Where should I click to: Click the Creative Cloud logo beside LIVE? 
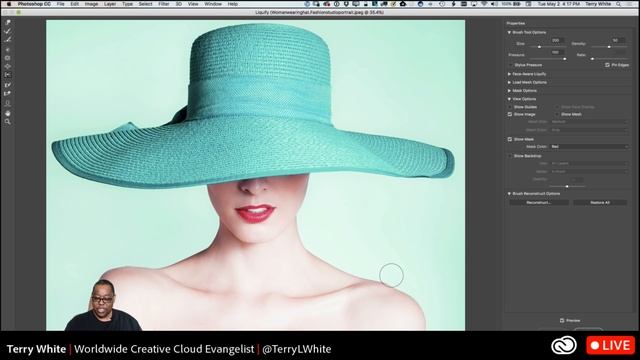click(564, 346)
